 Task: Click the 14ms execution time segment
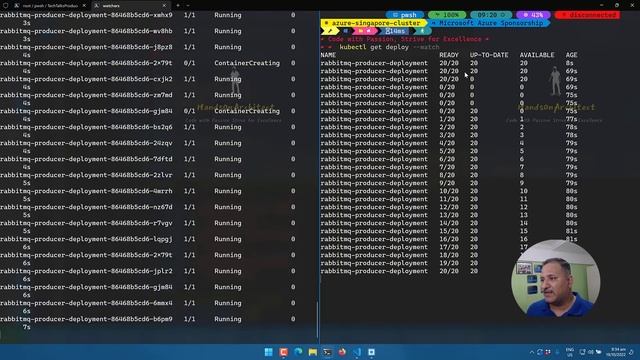(x=395, y=31)
